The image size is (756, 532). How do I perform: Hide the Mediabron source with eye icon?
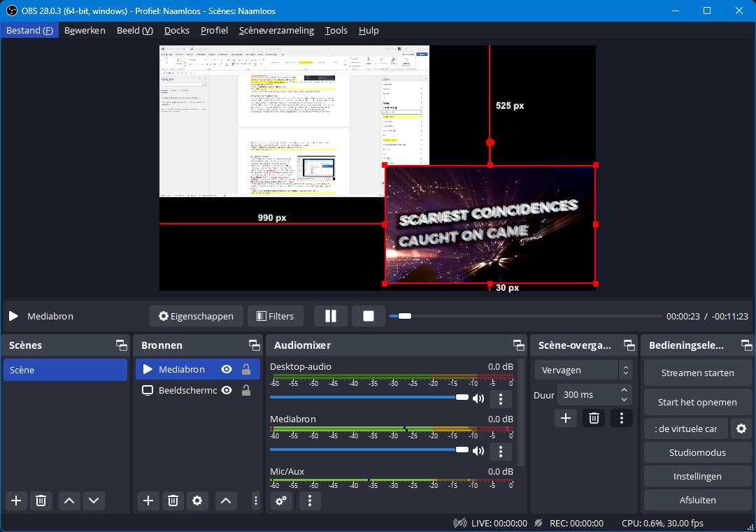coord(227,370)
